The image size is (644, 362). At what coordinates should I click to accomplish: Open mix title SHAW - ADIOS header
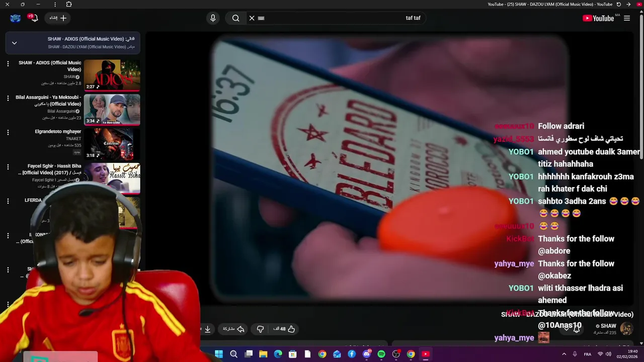click(x=91, y=39)
